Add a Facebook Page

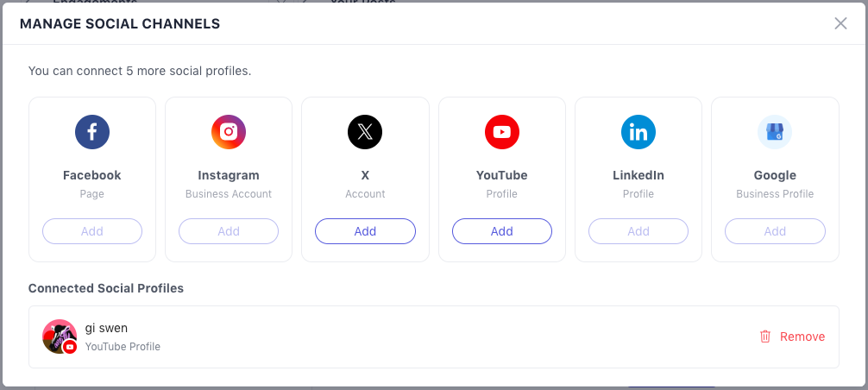click(x=92, y=231)
